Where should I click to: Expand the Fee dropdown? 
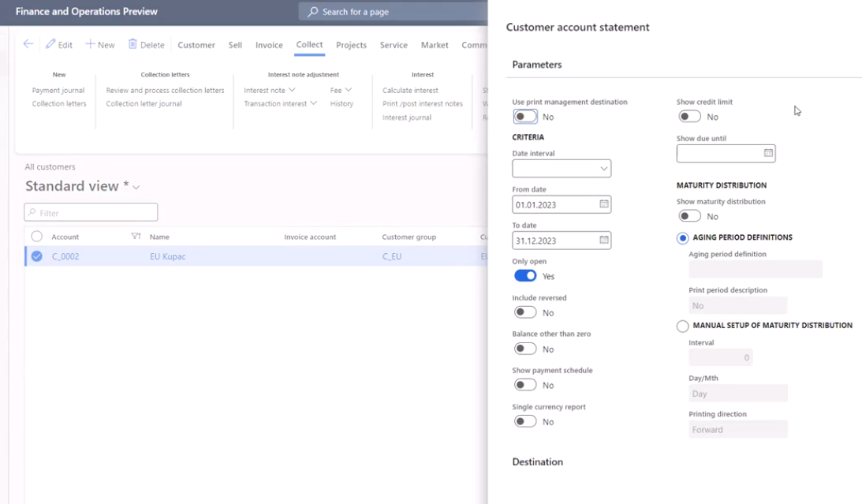(x=348, y=90)
